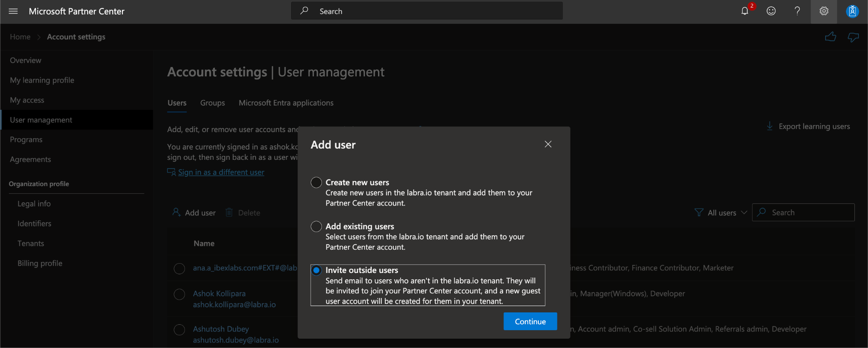This screenshot has height=348, width=868.
Task: Click the magnifier in the top search bar
Action: (x=304, y=11)
